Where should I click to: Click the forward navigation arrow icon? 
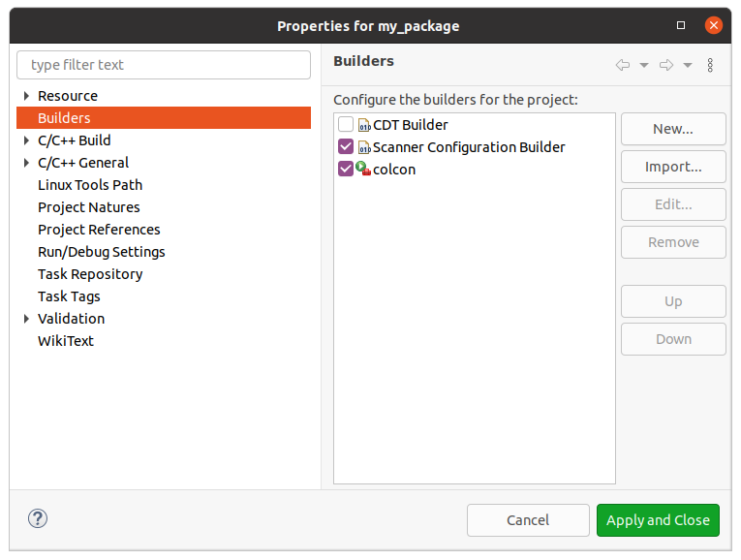(666, 65)
